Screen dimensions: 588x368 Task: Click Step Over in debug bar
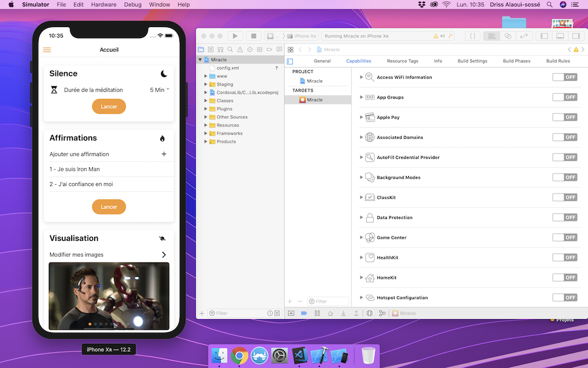click(330, 313)
